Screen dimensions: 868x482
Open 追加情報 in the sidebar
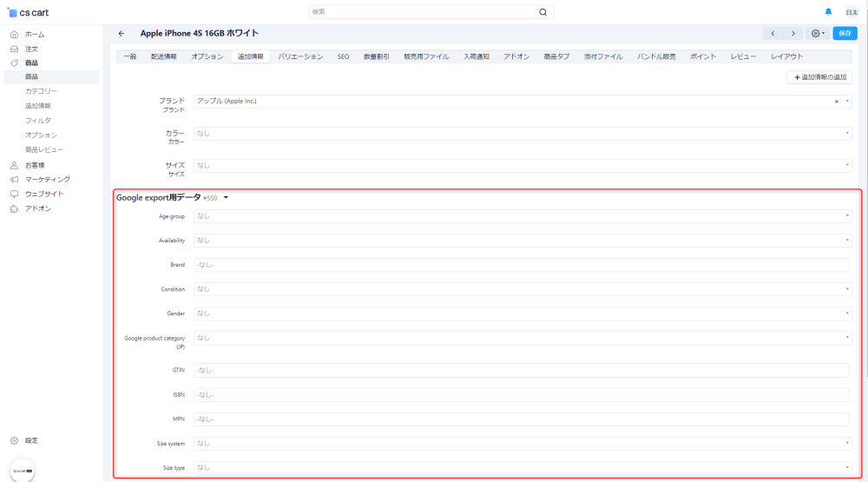(x=37, y=106)
